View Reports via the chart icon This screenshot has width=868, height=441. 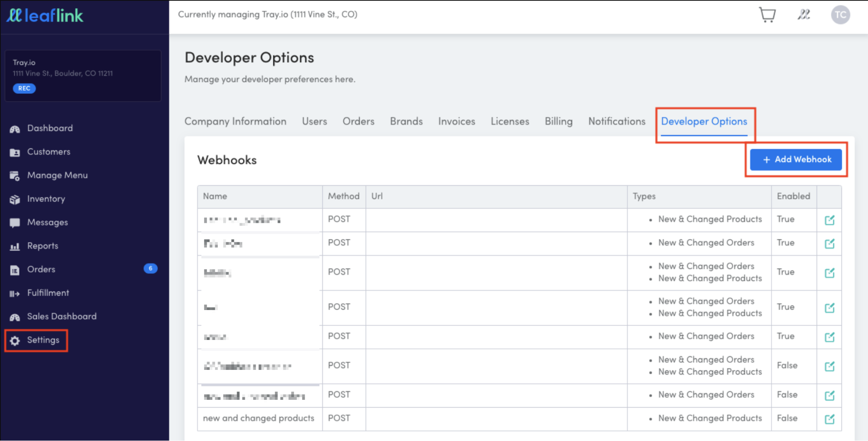[14, 245]
